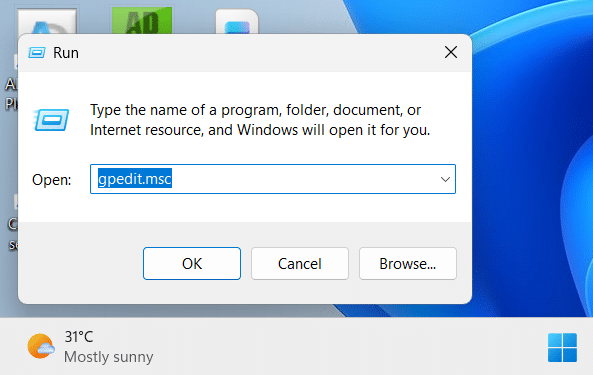Viewport: 593px width, 375px height.
Task: Click the Mostly sunny weather text
Action: pos(109,357)
